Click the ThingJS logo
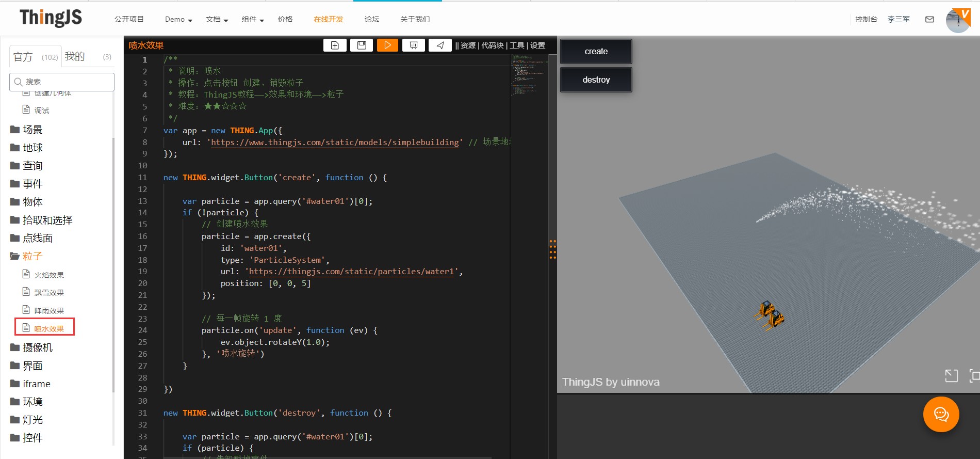The height and width of the screenshot is (459, 980). click(51, 18)
